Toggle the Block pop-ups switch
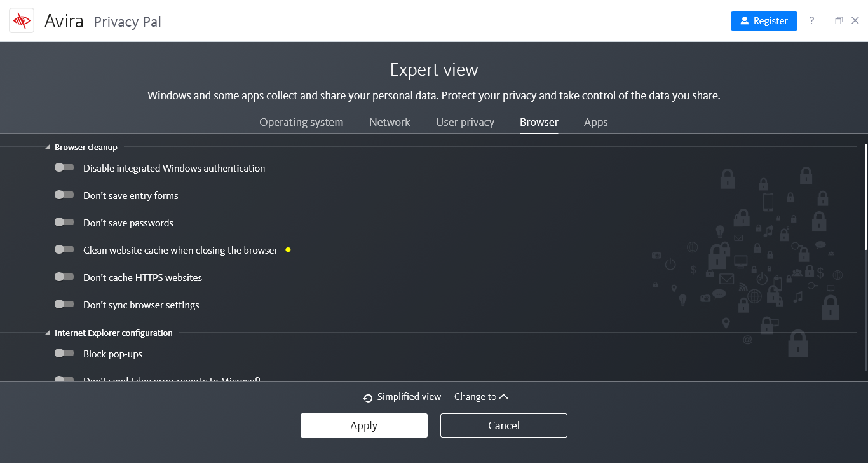Image resolution: width=868 pixels, height=463 pixels. pyautogui.click(x=64, y=354)
